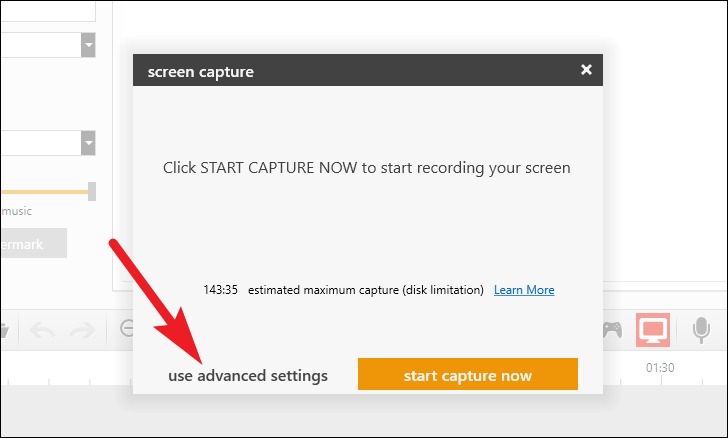
Task: Click the microphone voice recording icon
Action: 701,330
